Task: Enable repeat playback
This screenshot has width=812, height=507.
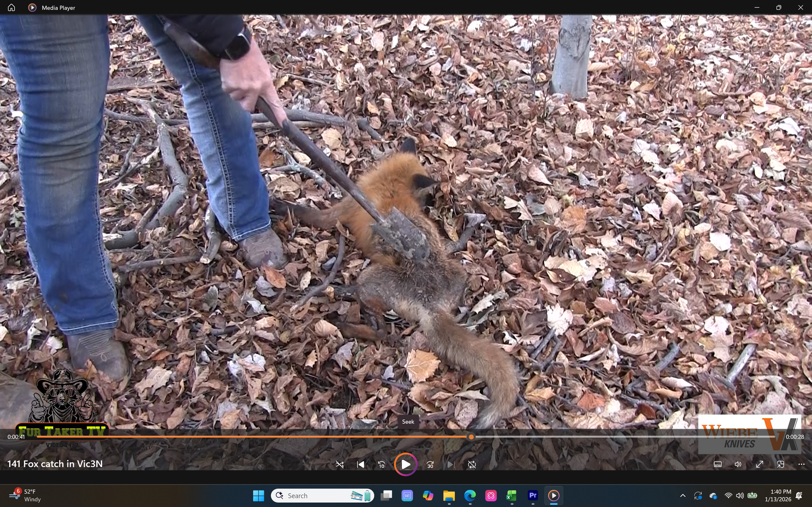Action: click(471, 465)
